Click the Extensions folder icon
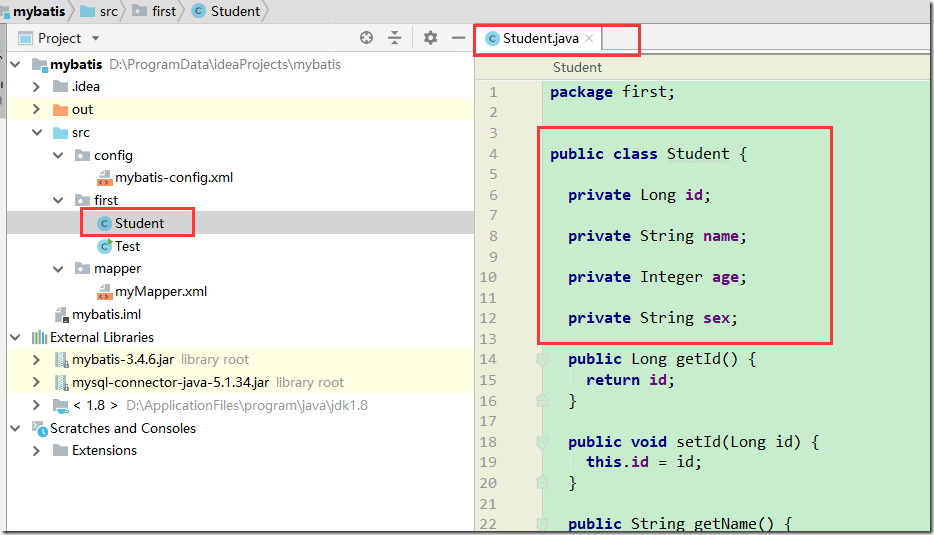 (60, 450)
